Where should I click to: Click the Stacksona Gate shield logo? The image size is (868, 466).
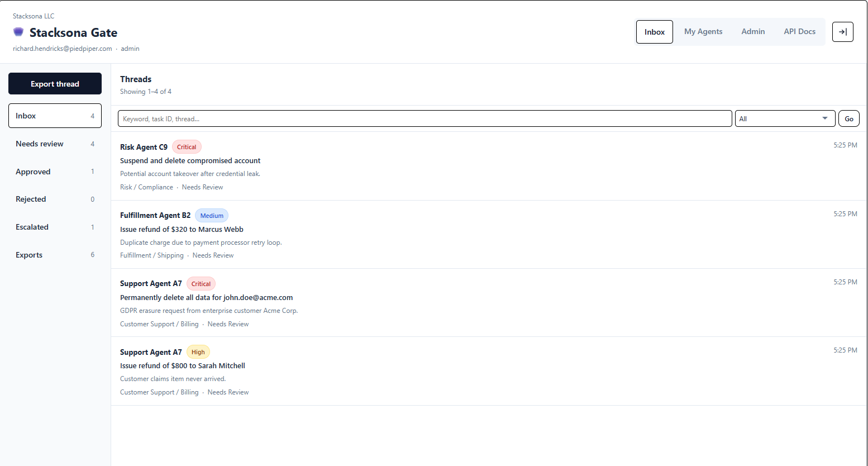point(18,32)
